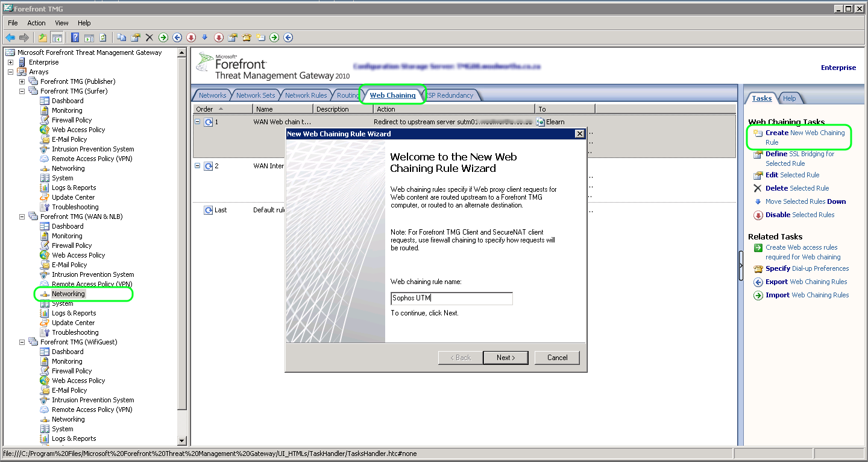Screen dimensions: 868x462
Task: Click the Delete (X) icon in the toolbar
Action: [x=149, y=37]
